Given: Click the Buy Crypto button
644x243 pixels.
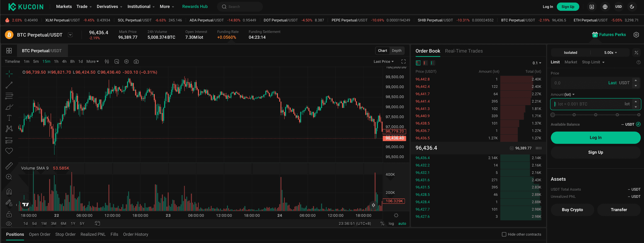Looking at the screenshot, I should (572, 210).
